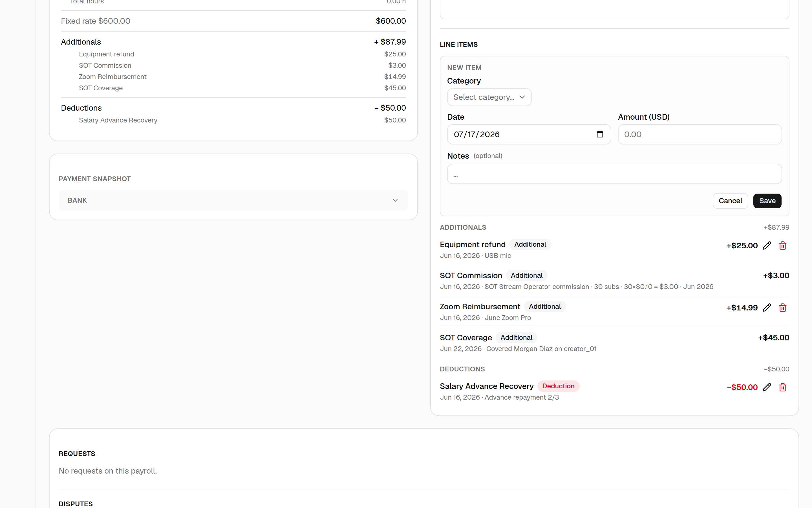Click 'No requests on this payroll.' text

point(108,471)
